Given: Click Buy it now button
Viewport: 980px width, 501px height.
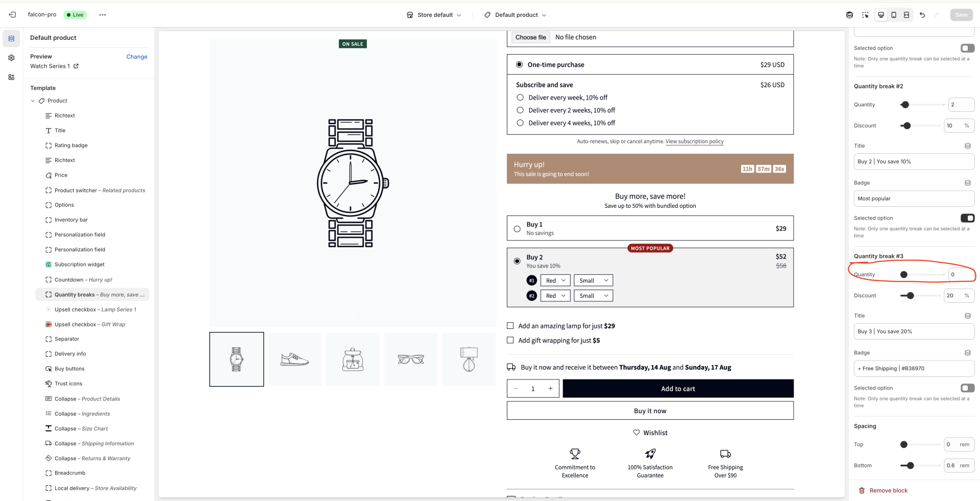Looking at the screenshot, I should point(650,411).
